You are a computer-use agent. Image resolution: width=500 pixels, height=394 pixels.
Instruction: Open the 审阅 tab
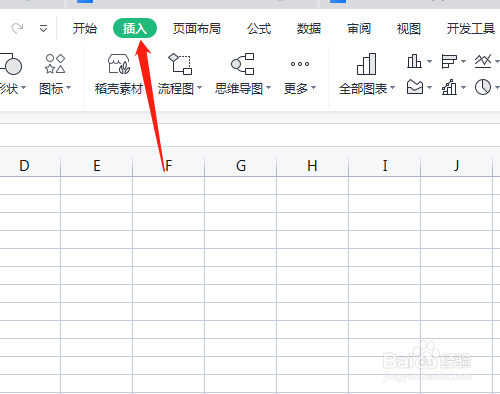pos(359,29)
